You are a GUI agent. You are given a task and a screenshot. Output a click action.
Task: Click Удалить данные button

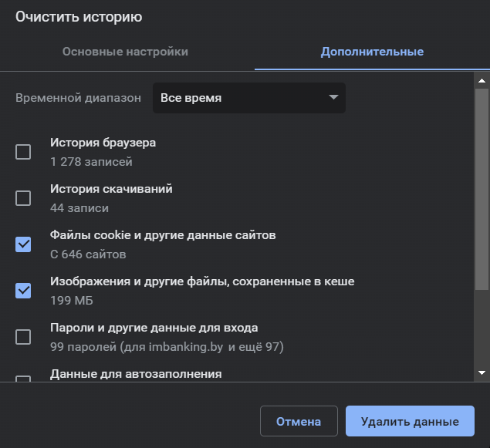coord(410,421)
